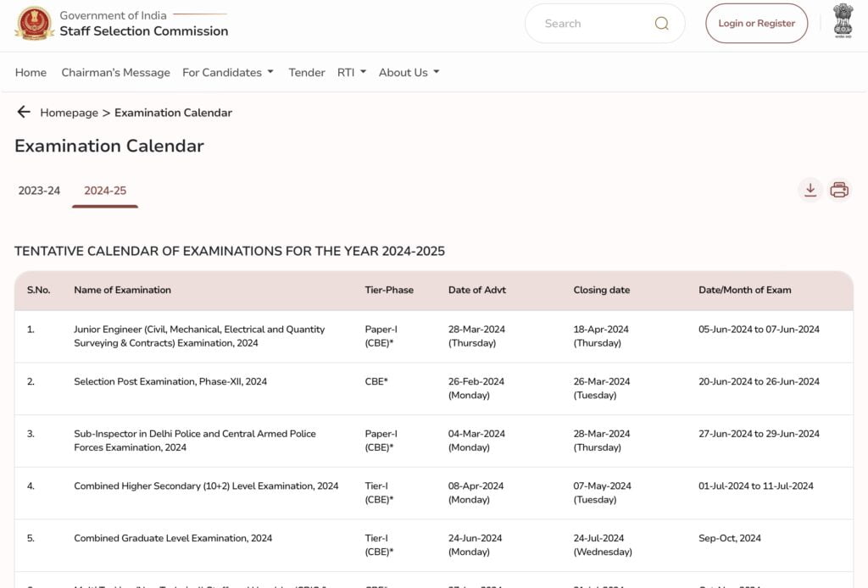This screenshot has height=588, width=868.
Task: Open Chairman's Message page
Action: (115, 73)
